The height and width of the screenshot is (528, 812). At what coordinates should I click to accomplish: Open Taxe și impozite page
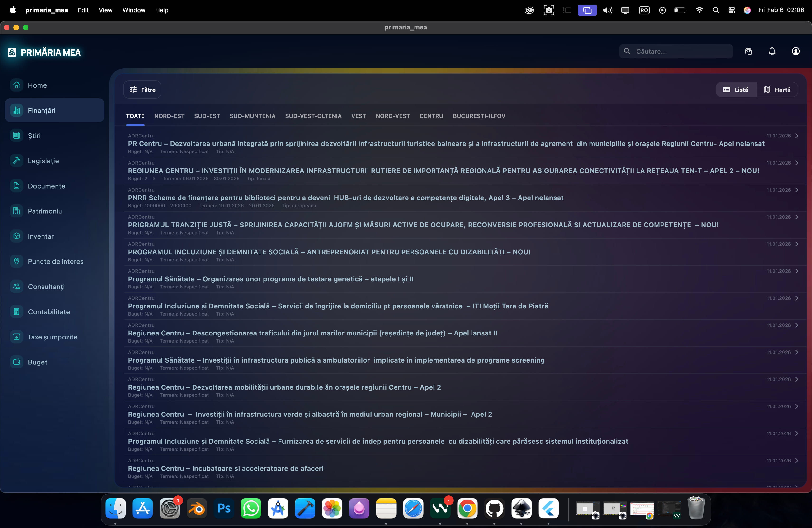pos(52,337)
